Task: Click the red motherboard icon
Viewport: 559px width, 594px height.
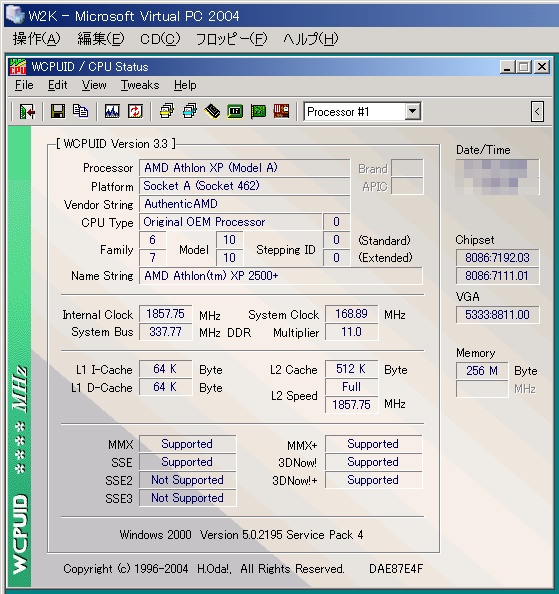Action: [x=281, y=112]
